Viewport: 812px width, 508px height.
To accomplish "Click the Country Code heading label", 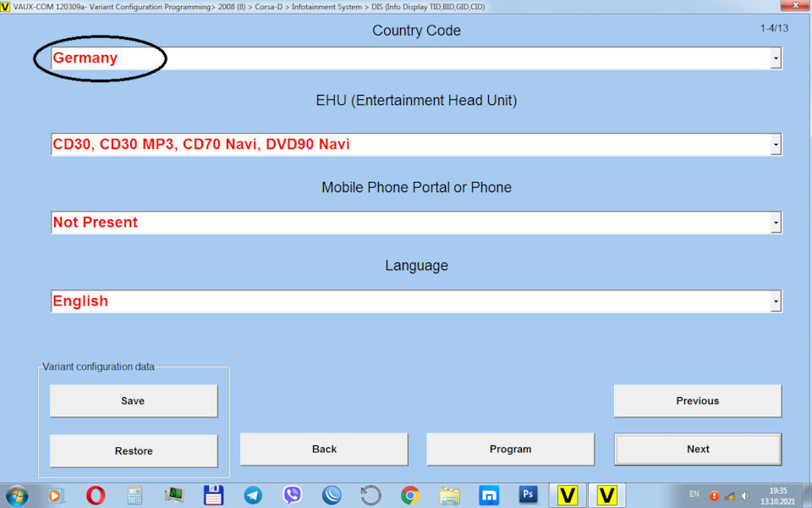I will 416,30.
